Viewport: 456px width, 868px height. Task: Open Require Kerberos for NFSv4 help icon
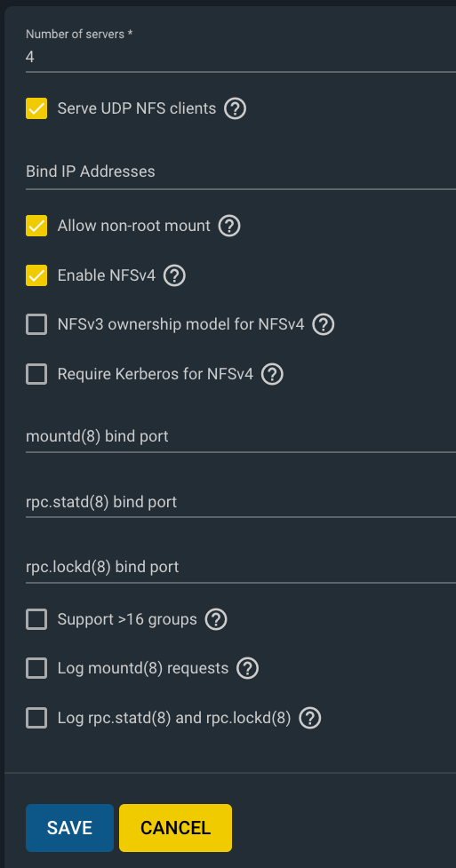point(272,374)
